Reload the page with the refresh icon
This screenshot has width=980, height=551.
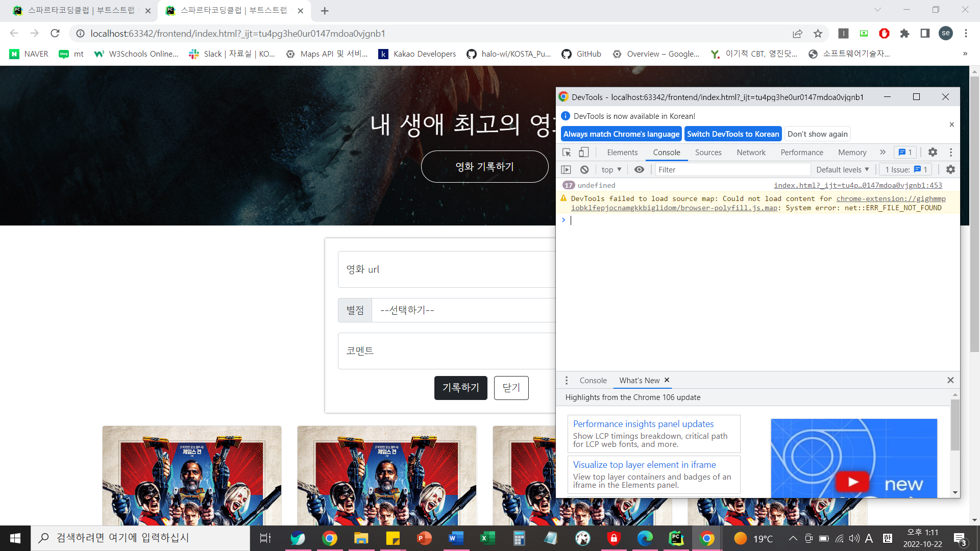point(55,33)
